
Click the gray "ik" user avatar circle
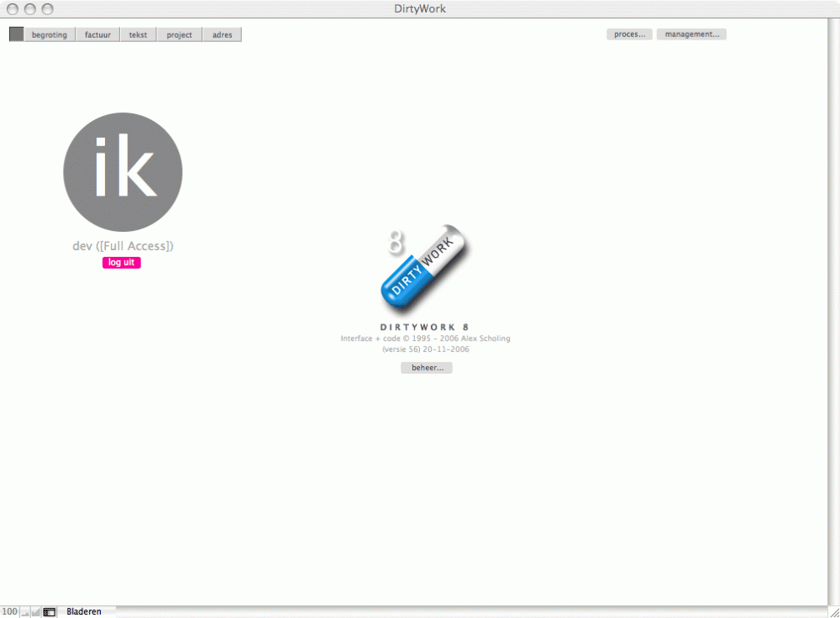(x=123, y=172)
